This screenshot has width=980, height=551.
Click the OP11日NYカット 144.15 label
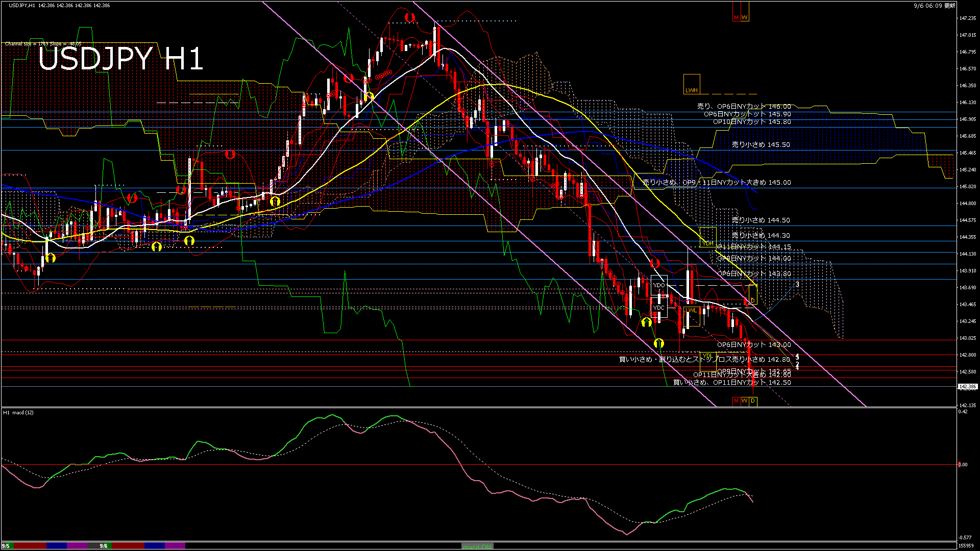(x=753, y=246)
